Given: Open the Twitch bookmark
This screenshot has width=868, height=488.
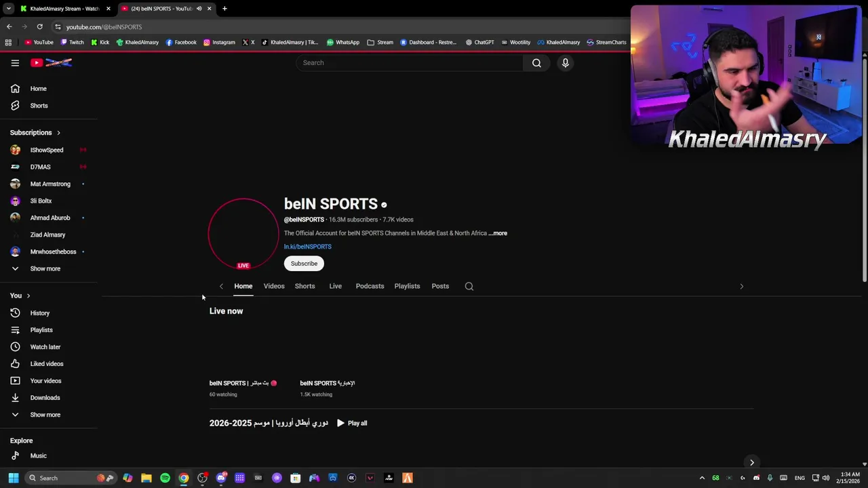Looking at the screenshot, I should (x=73, y=42).
